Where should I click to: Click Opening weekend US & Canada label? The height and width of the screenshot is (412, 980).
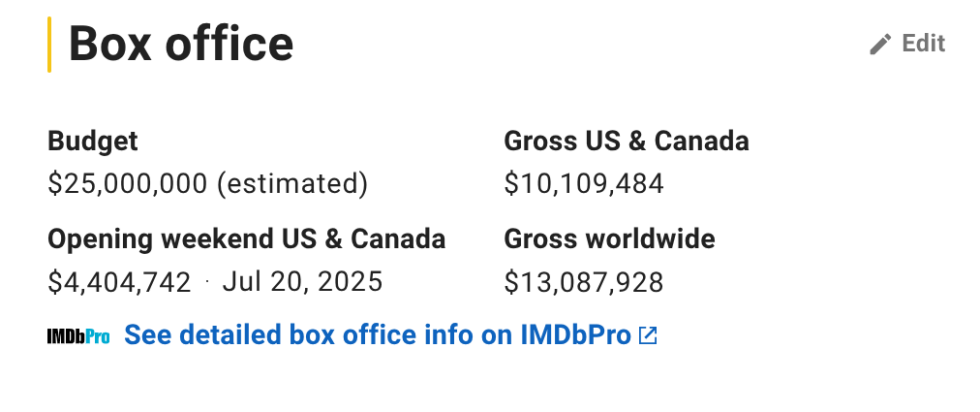247,239
